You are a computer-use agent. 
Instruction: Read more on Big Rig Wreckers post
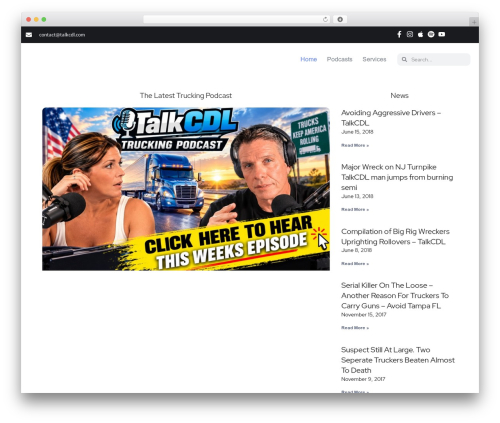355,264
